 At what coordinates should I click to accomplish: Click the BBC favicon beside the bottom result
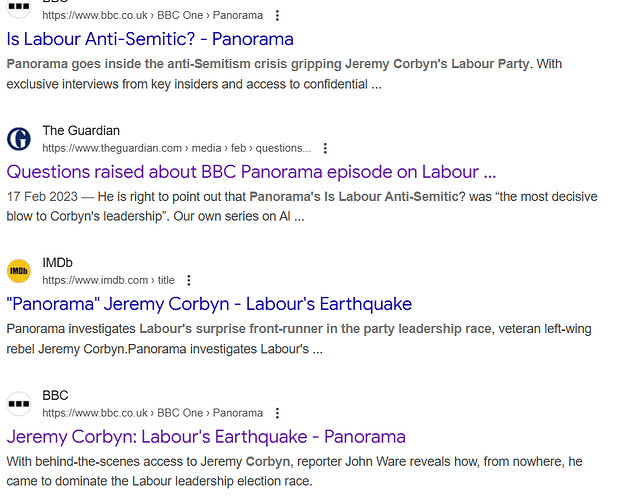[19, 404]
